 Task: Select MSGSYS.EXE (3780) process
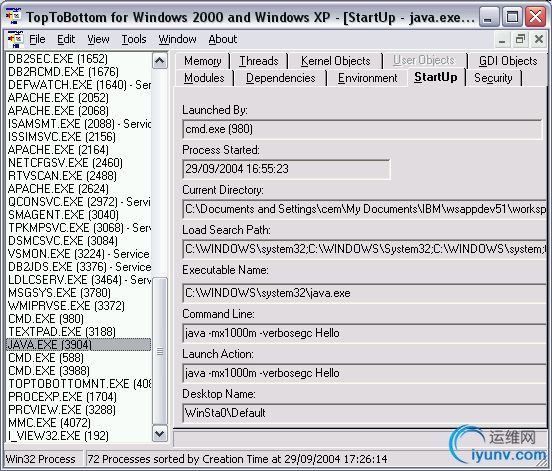tap(59, 293)
